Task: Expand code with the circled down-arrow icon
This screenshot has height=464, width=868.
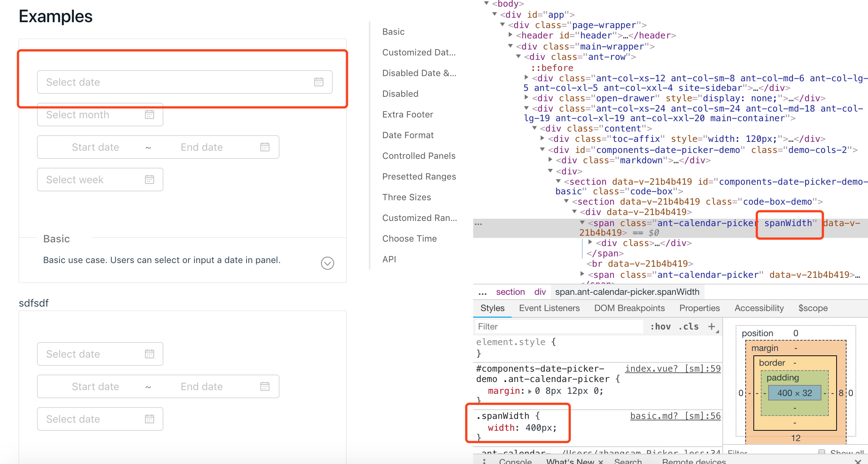Action: coord(327,263)
